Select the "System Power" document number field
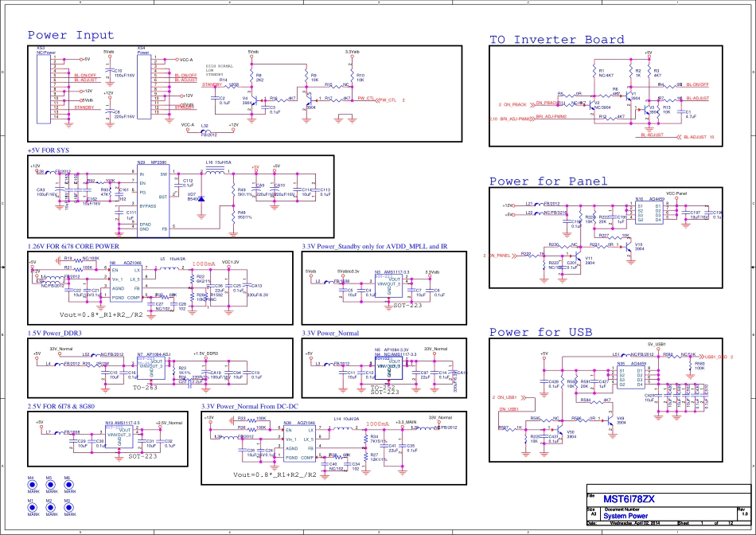Screen dimensions: 756x535 (x=626, y=516)
